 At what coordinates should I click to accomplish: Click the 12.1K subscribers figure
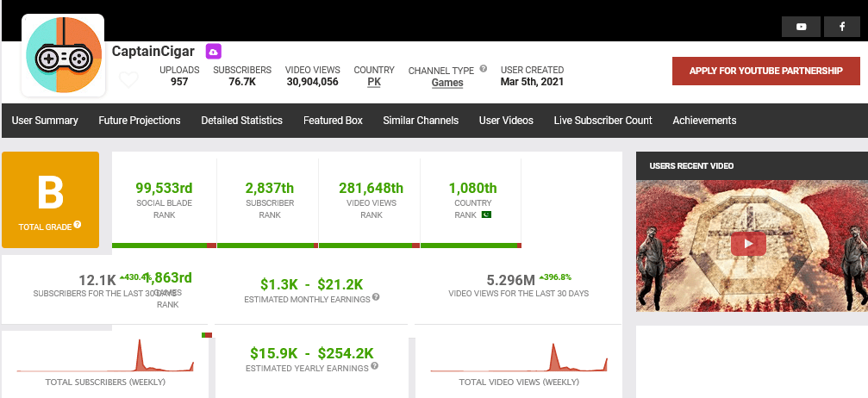click(x=97, y=281)
